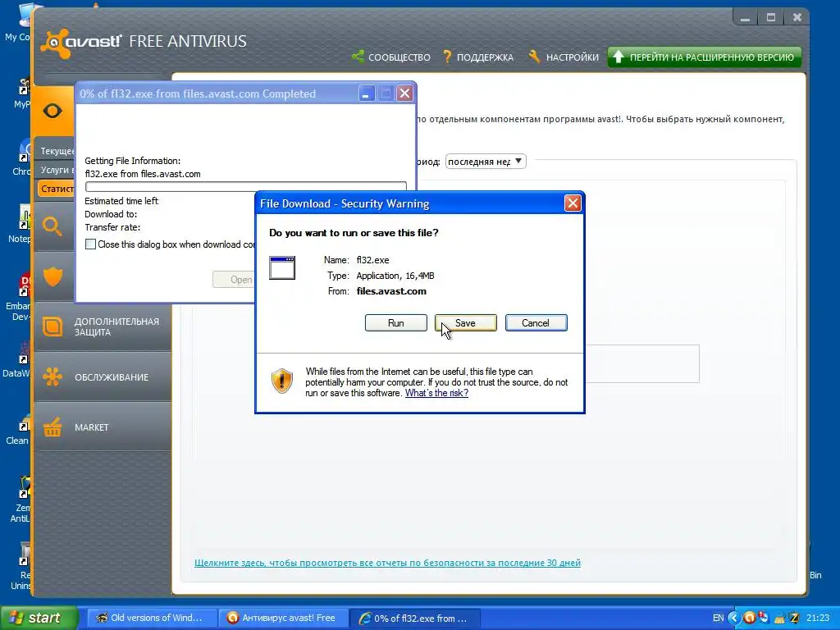Click the avast eye summary sidebar icon
Screen dimensions: 840x630
(x=52, y=111)
